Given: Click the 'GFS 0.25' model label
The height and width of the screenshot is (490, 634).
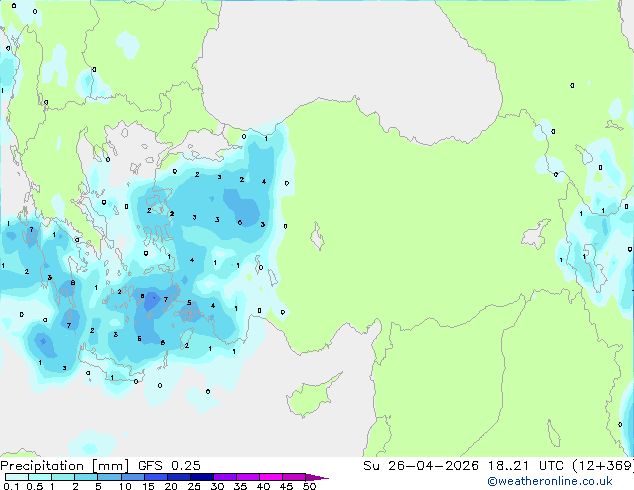Looking at the screenshot, I should 169,466.
